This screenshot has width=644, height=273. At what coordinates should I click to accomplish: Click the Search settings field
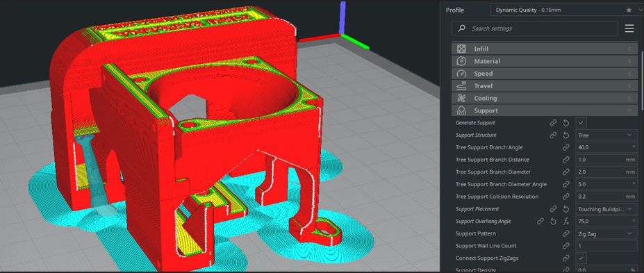tap(535, 28)
